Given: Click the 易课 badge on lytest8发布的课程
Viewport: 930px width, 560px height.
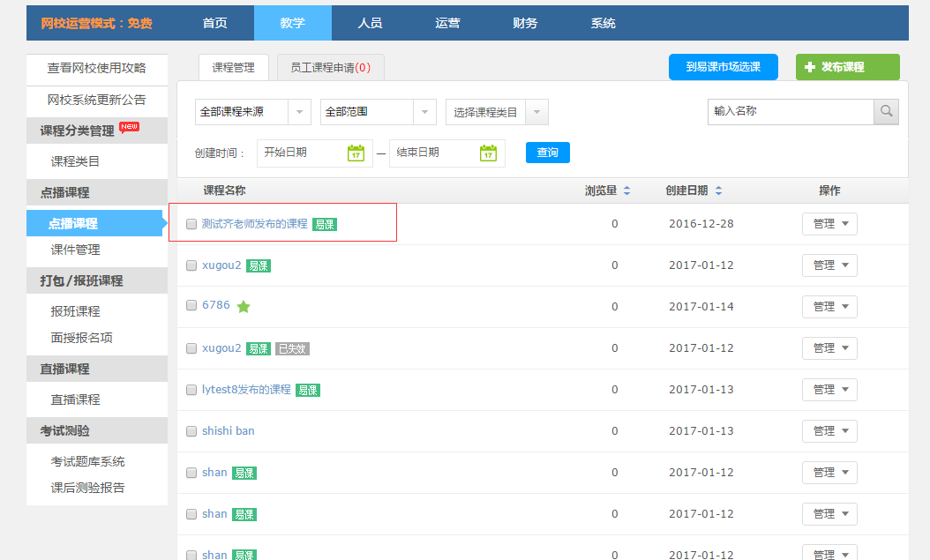Looking at the screenshot, I should [308, 390].
